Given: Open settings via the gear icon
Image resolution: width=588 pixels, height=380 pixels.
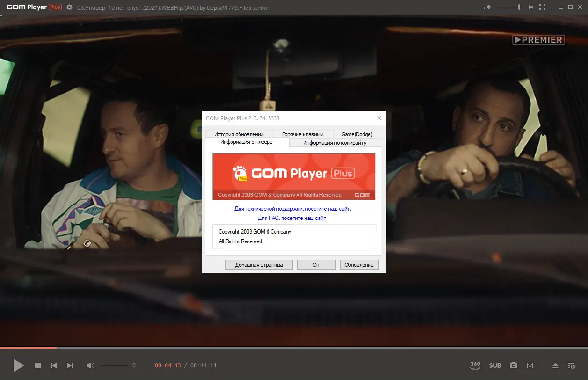Looking at the screenshot, I should 69,7.
